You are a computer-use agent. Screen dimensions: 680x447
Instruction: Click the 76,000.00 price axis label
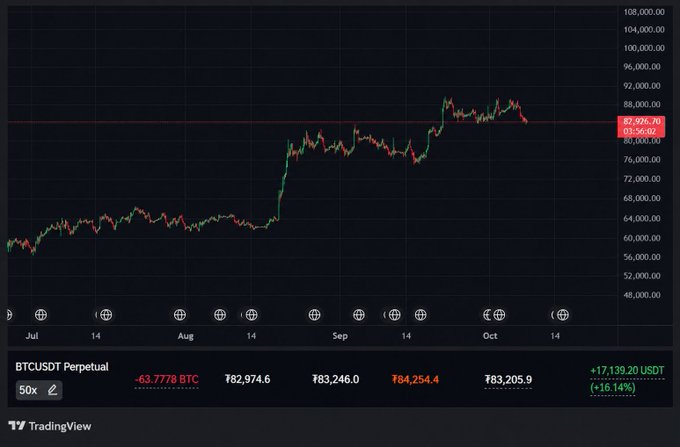[x=642, y=160]
